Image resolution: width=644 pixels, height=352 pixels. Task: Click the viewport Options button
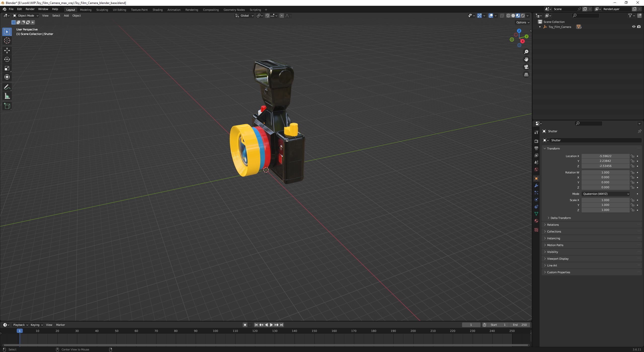pyautogui.click(x=522, y=22)
